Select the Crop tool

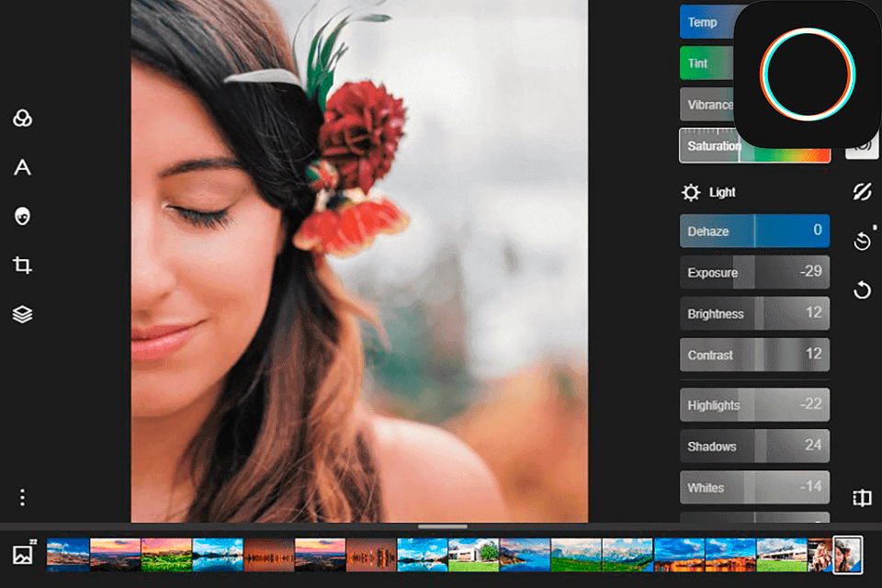coord(22,265)
